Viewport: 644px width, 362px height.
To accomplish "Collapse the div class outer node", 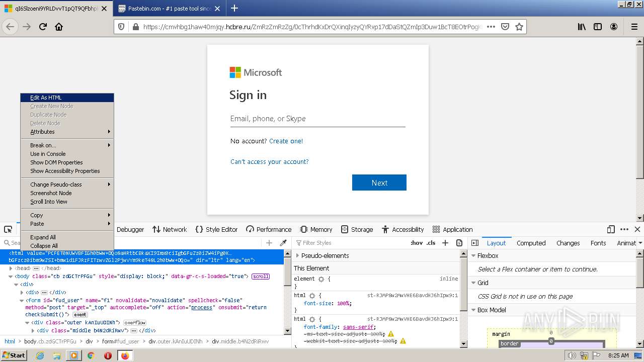I will [27, 323].
